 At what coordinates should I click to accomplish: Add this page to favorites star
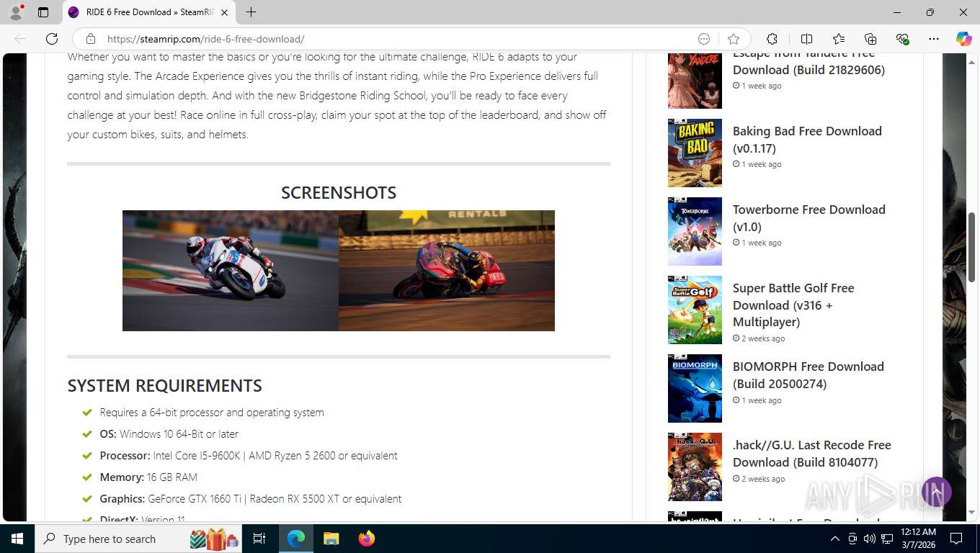point(734,39)
